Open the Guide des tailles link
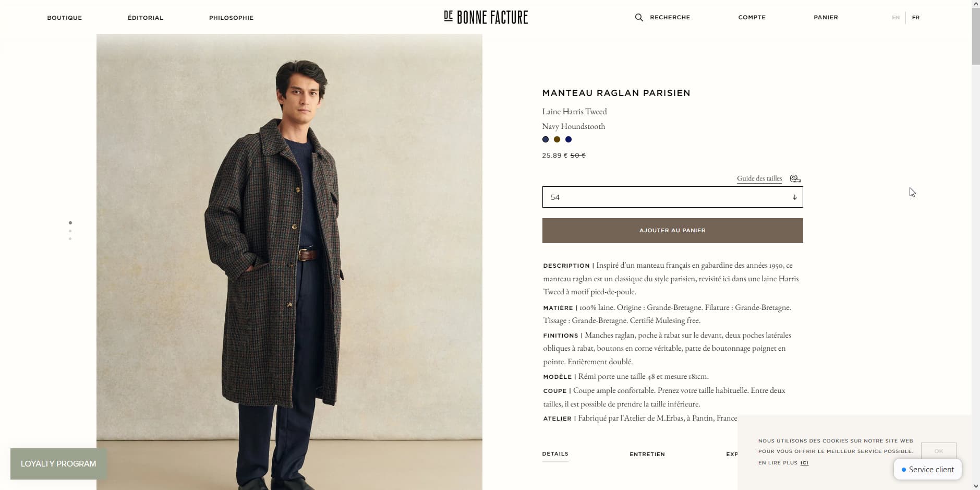Screen dimensions: 980x490 [x=759, y=178]
